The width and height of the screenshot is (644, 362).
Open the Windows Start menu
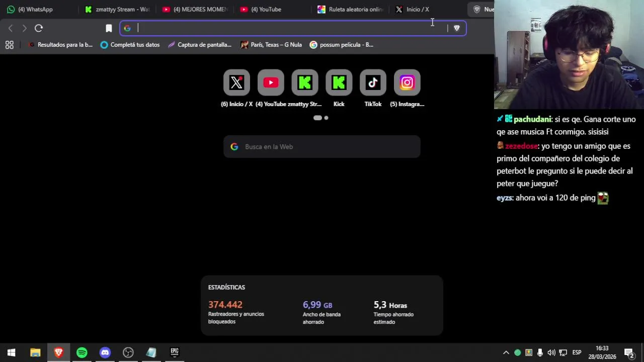pos(12,352)
